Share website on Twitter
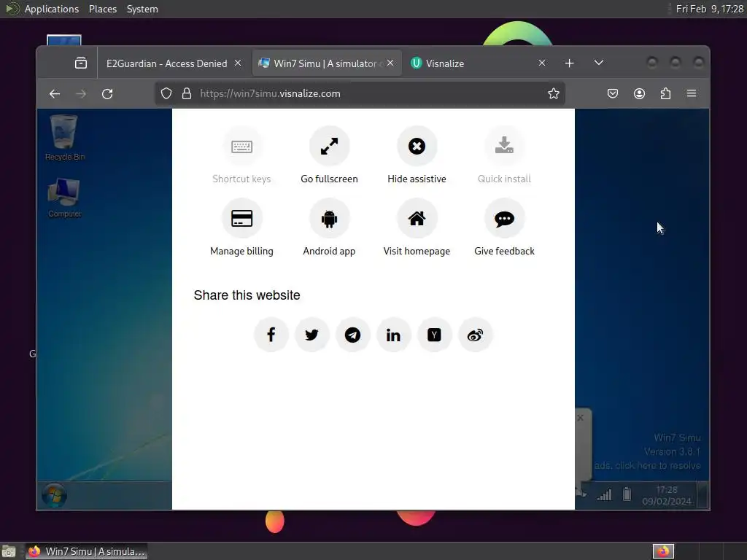This screenshot has height=560, width=747. coord(312,335)
